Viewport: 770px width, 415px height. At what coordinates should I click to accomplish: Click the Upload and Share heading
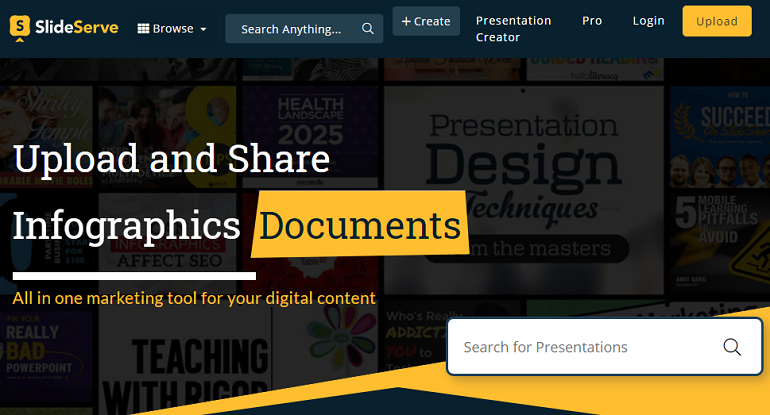click(x=171, y=159)
